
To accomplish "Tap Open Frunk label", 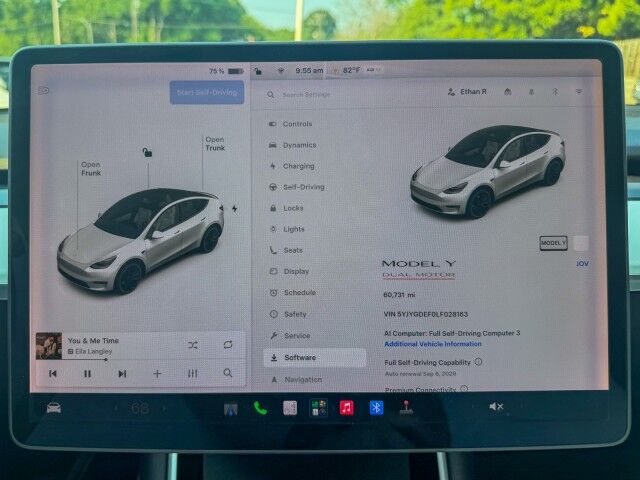I will (x=91, y=169).
